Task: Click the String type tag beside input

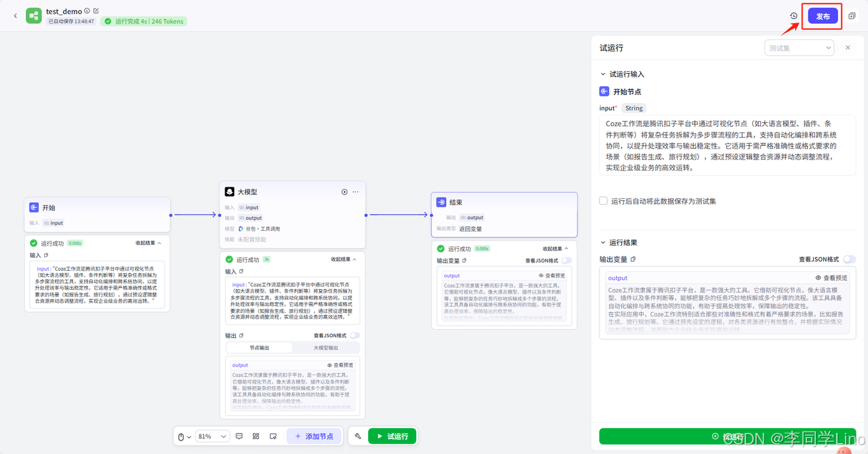Action: click(634, 108)
